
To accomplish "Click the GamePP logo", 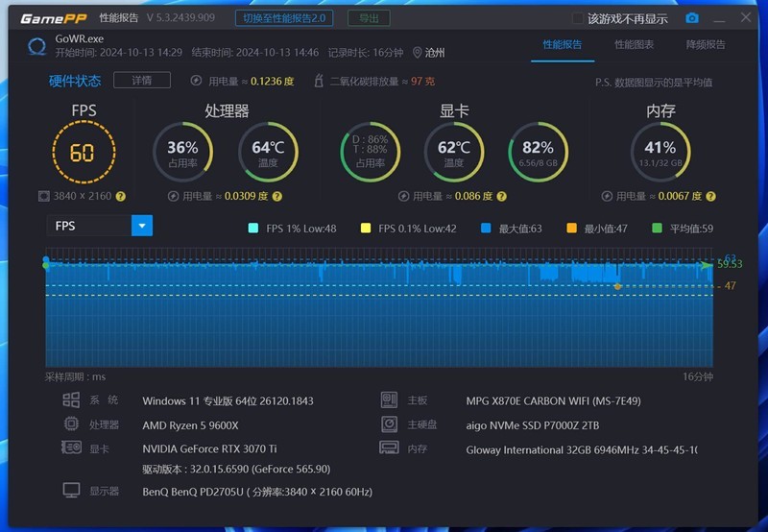I will pos(54,18).
